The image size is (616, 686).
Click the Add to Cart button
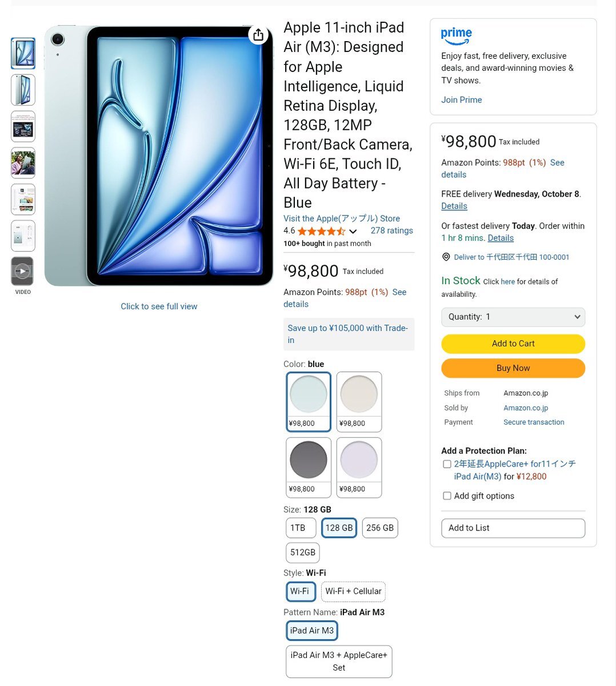513,344
